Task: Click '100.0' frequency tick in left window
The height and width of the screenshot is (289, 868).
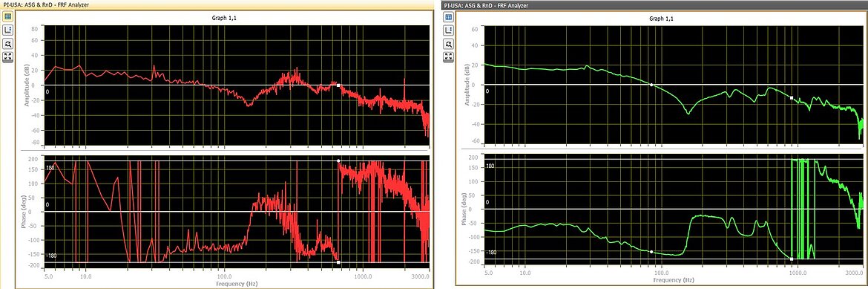Action: point(223,276)
